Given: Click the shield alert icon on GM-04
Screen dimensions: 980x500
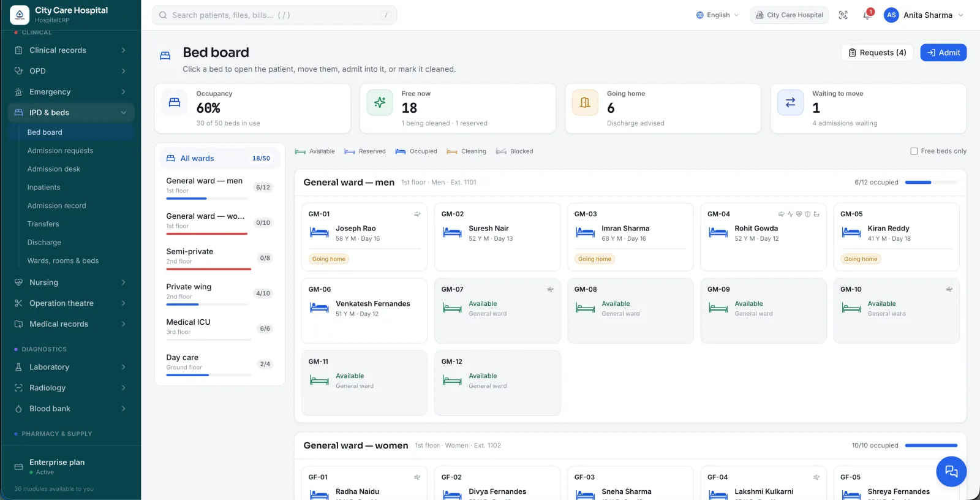Looking at the screenshot, I should pyautogui.click(x=807, y=214).
